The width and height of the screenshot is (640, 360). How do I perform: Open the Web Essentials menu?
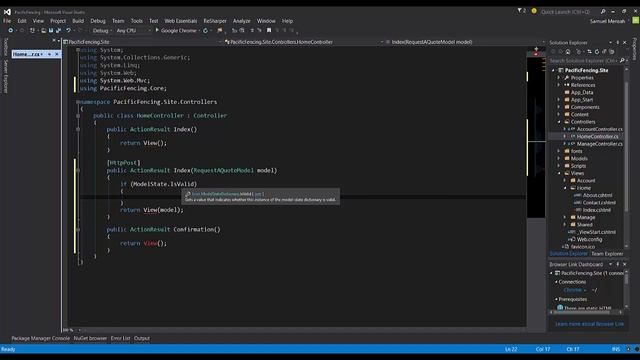pyautogui.click(x=180, y=21)
